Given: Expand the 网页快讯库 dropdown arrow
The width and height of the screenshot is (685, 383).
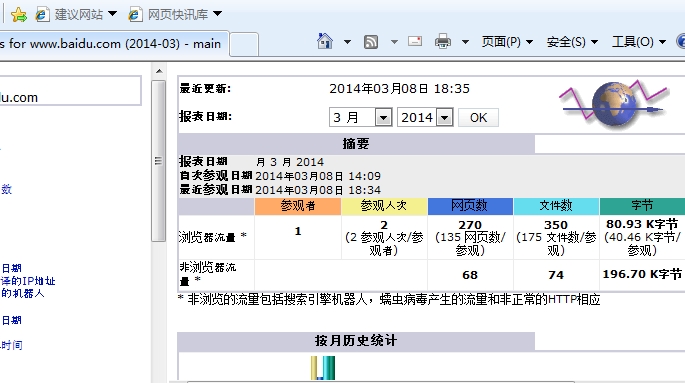Looking at the screenshot, I should pos(217,14).
